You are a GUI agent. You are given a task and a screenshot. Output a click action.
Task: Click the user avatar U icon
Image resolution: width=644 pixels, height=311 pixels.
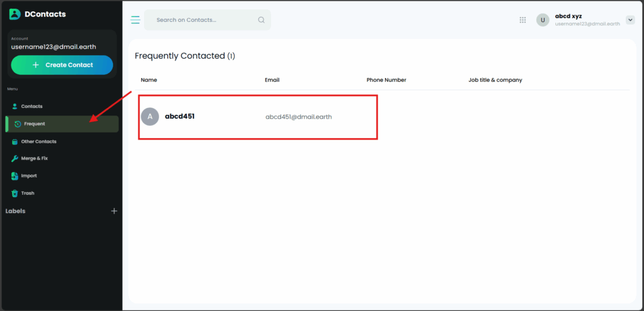click(x=542, y=20)
